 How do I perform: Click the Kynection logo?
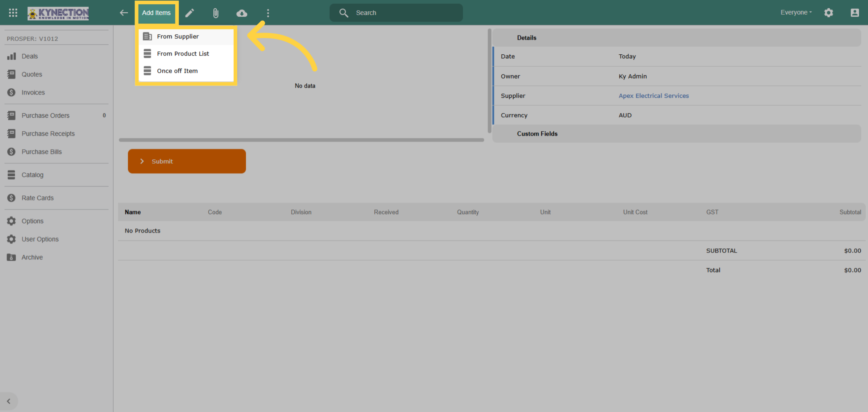pos(58,13)
